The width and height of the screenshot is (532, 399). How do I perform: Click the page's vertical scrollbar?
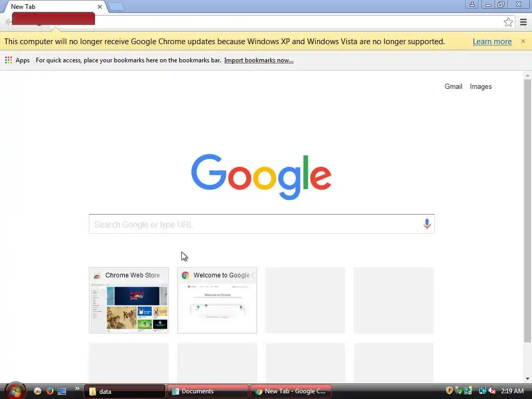click(527, 210)
